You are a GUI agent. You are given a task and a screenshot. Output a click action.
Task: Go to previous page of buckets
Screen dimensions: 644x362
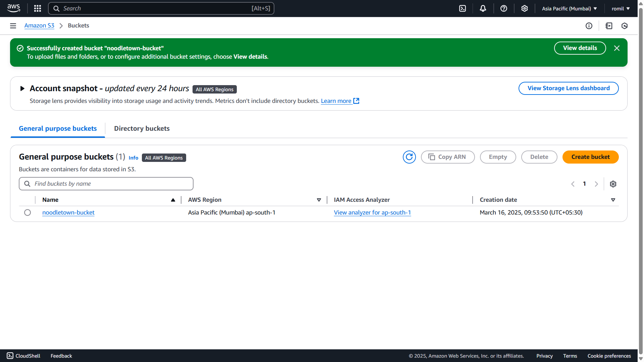pos(573,184)
